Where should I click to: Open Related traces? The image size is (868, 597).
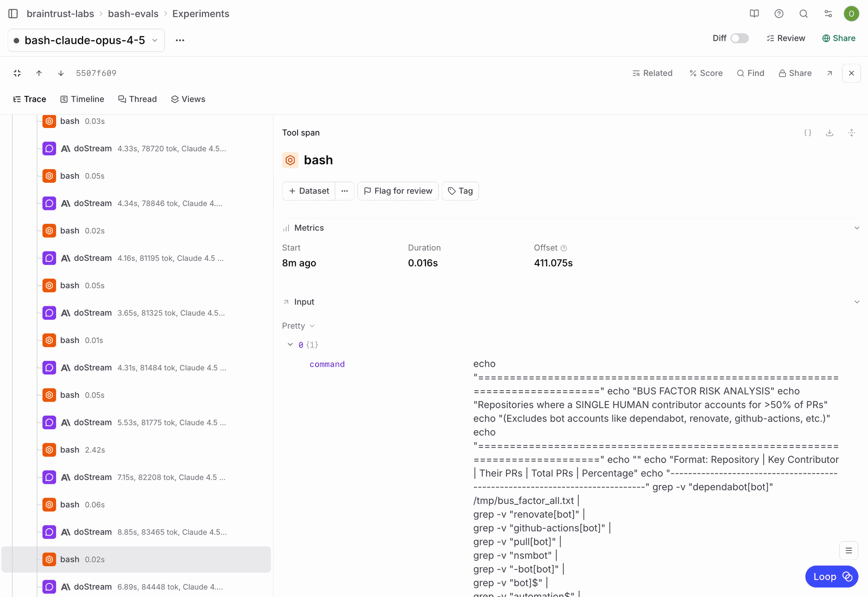tap(652, 73)
